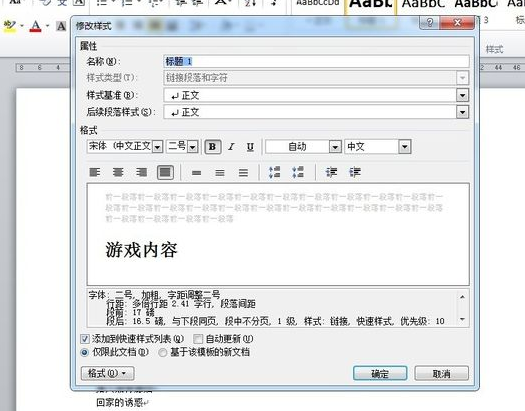
Task: Click the 名称 input field
Action: coord(316,61)
